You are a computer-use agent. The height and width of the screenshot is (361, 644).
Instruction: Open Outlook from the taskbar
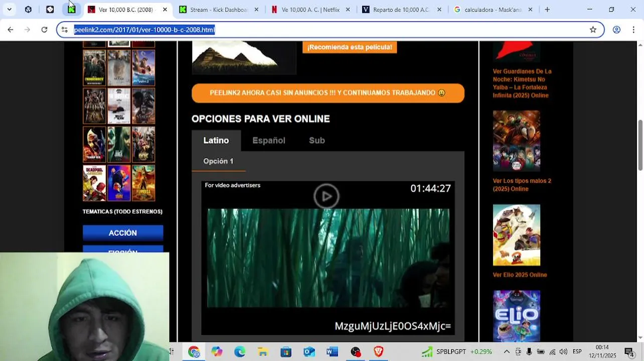pyautogui.click(x=309, y=351)
